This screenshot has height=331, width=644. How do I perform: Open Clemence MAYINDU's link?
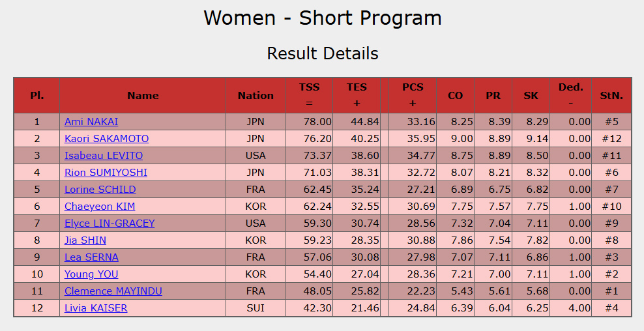pyautogui.click(x=113, y=291)
